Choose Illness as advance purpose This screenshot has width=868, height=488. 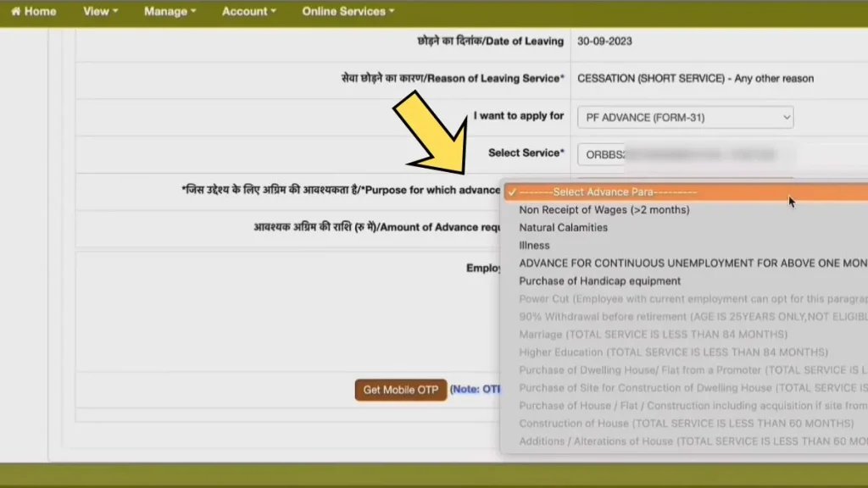534,246
